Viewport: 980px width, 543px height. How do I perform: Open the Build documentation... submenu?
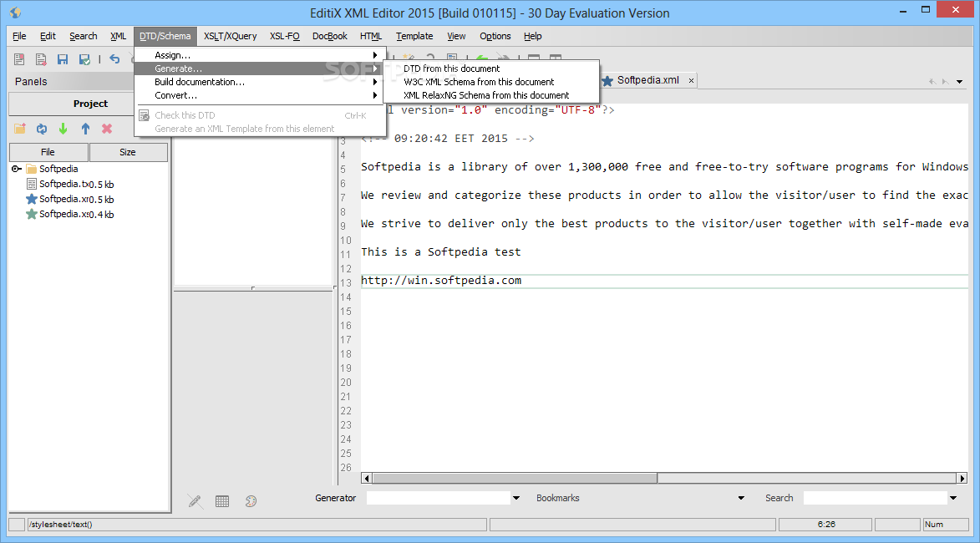coord(260,82)
